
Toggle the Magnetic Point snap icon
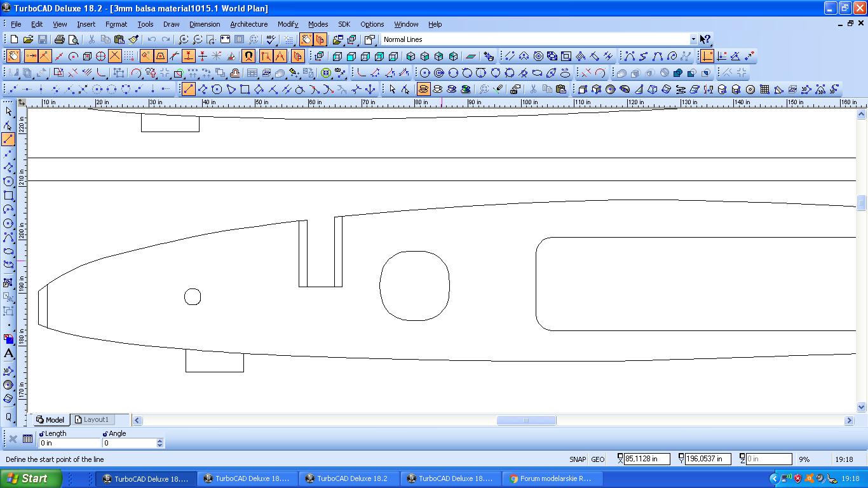pyautogui.click(x=248, y=56)
